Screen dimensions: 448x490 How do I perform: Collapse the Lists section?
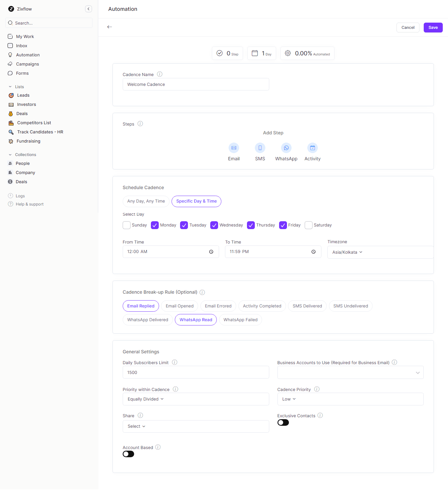(10, 87)
